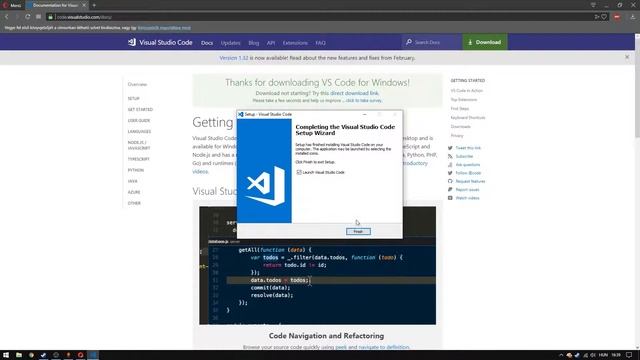
Task: Expand JAVA section in left sidebar
Action: tap(132, 181)
